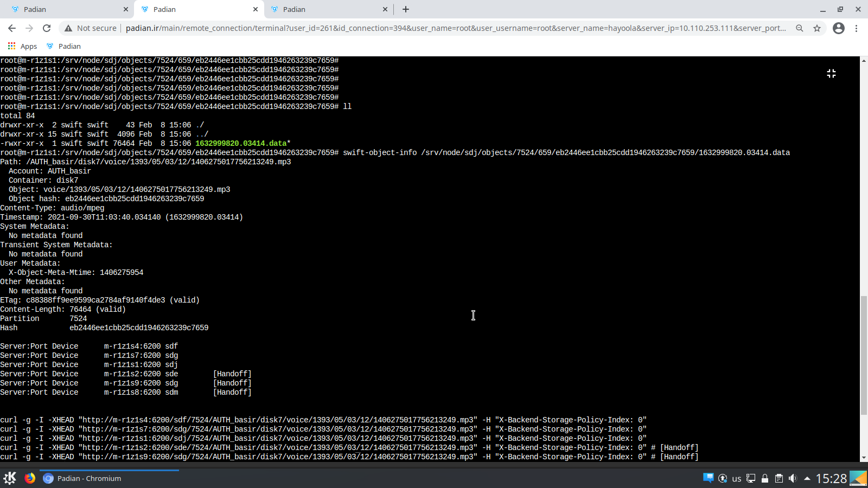
Task: Click the curl command for m-r1z1s4 sdf
Action: tap(323, 420)
